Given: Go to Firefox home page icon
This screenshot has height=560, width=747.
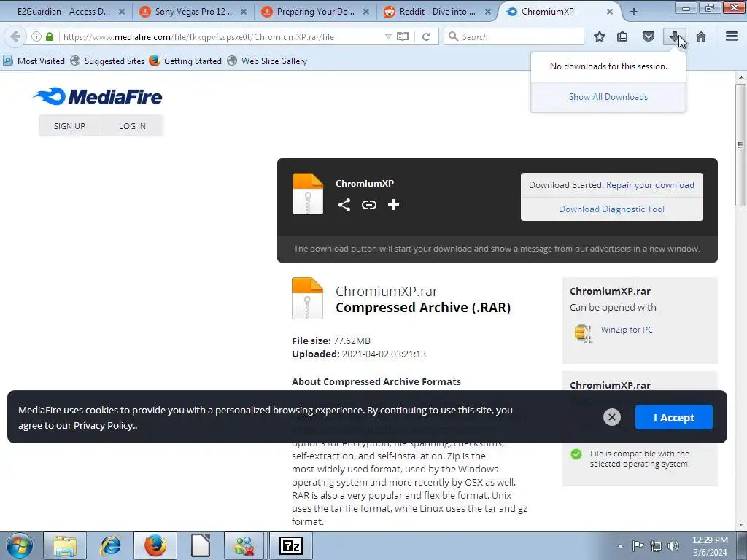Looking at the screenshot, I should tap(701, 36).
